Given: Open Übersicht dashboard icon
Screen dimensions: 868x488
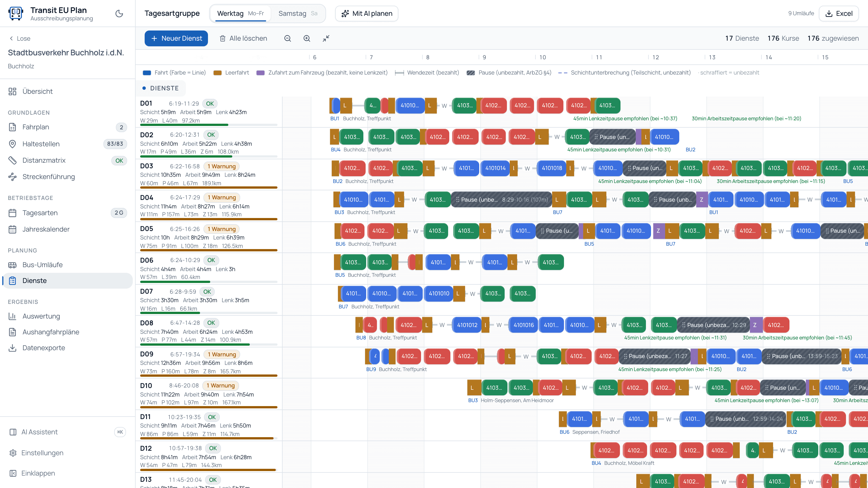Looking at the screenshot, I should coord(12,91).
